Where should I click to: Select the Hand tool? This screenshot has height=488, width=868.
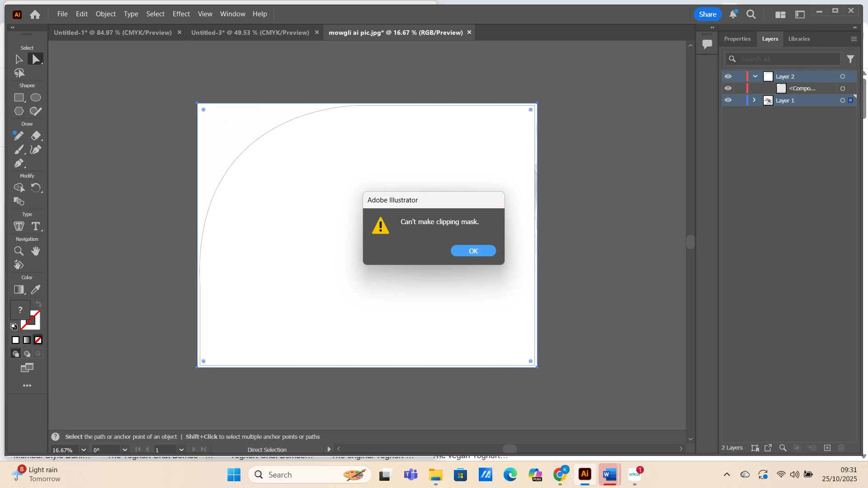pos(36,251)
